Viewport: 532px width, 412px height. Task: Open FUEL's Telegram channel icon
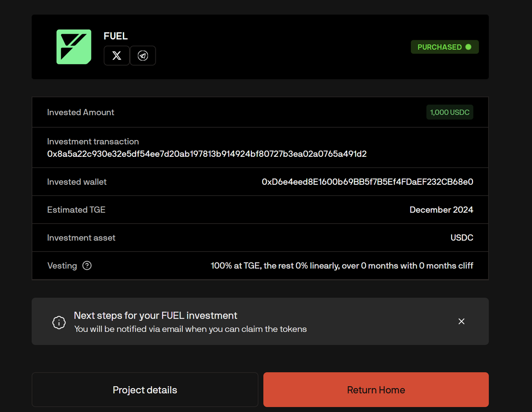(143, 55)
